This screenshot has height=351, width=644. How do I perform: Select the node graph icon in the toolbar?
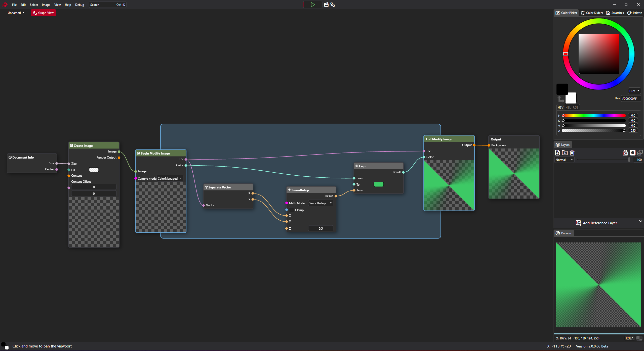333,5
